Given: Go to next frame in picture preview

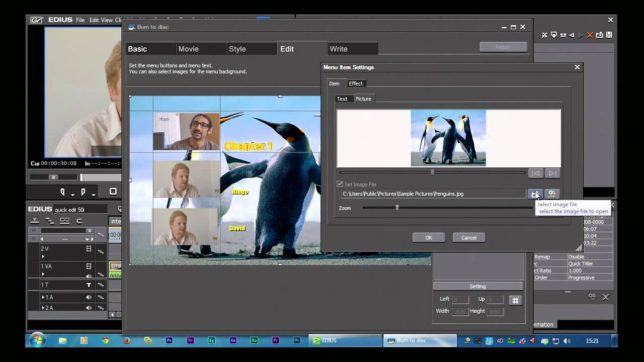Looking at the screenshot, I should click(x=552, y=173).
